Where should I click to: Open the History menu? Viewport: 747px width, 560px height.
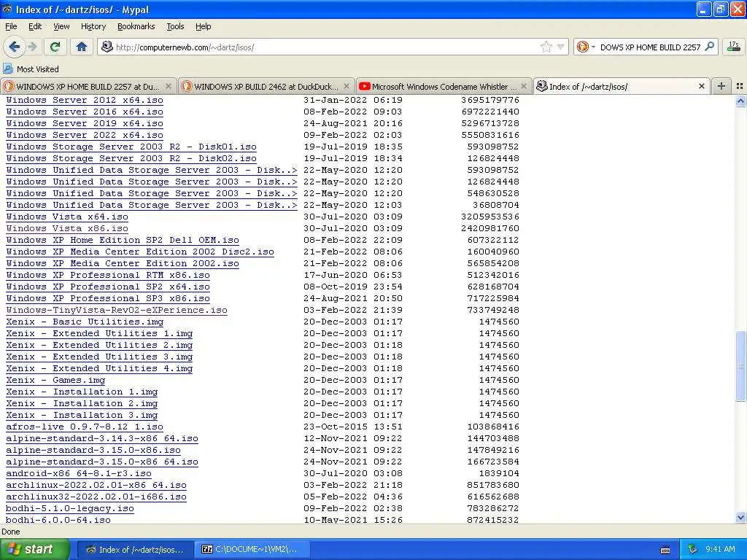(x=93, y=26)
